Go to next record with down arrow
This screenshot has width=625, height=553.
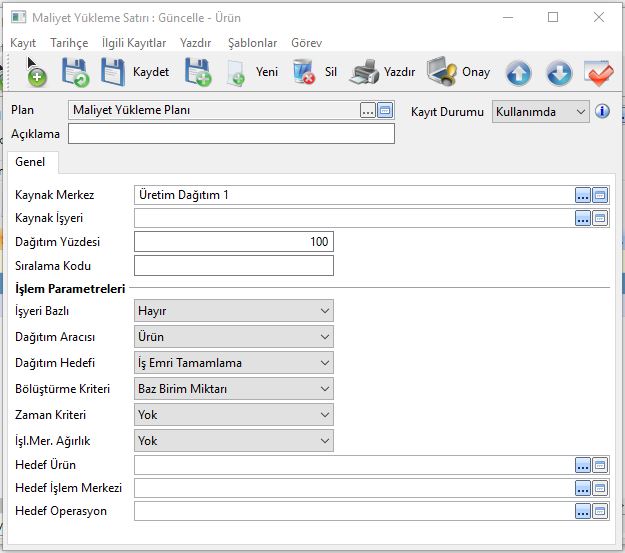pos(559,73)
